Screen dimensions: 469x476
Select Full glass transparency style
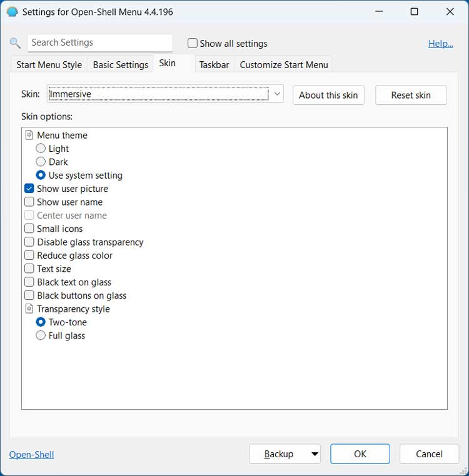(41, 335)
